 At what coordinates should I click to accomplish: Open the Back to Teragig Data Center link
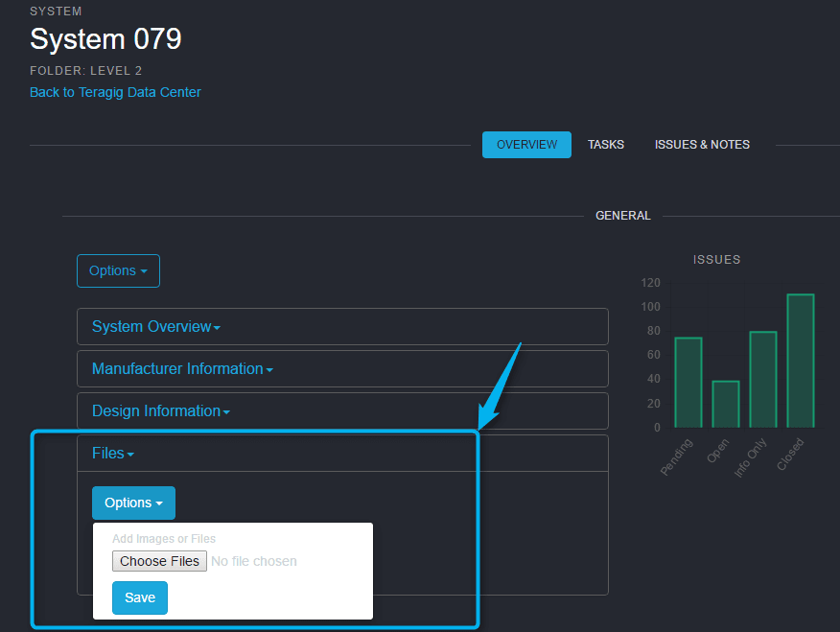tap(115, 92)
